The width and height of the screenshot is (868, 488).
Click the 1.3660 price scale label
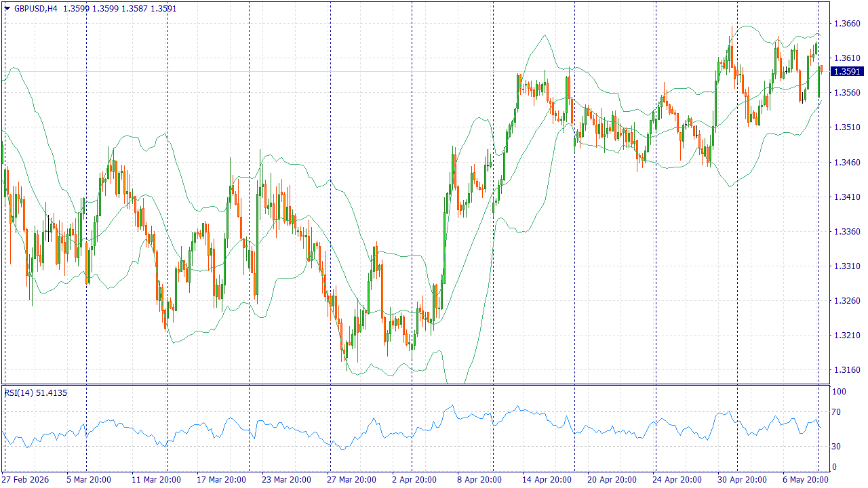coord(847,24)
